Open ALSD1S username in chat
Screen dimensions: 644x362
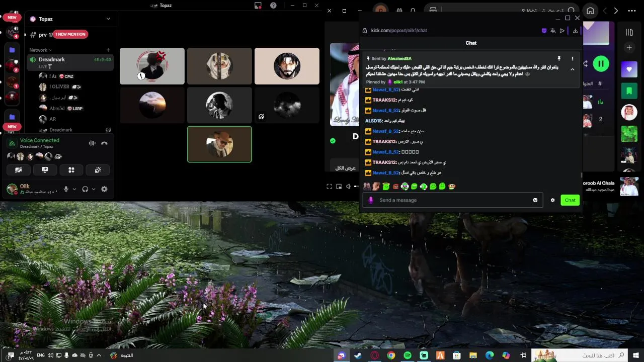coord(373,121)
